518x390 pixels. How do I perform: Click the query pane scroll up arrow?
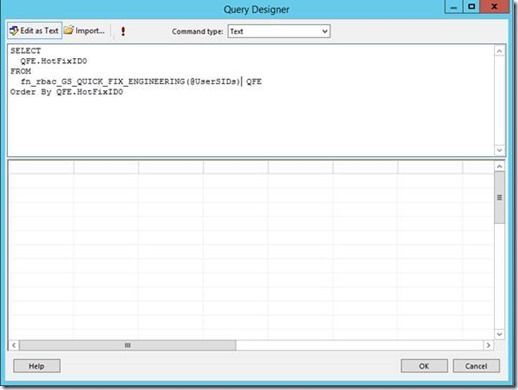pos(499,51)
